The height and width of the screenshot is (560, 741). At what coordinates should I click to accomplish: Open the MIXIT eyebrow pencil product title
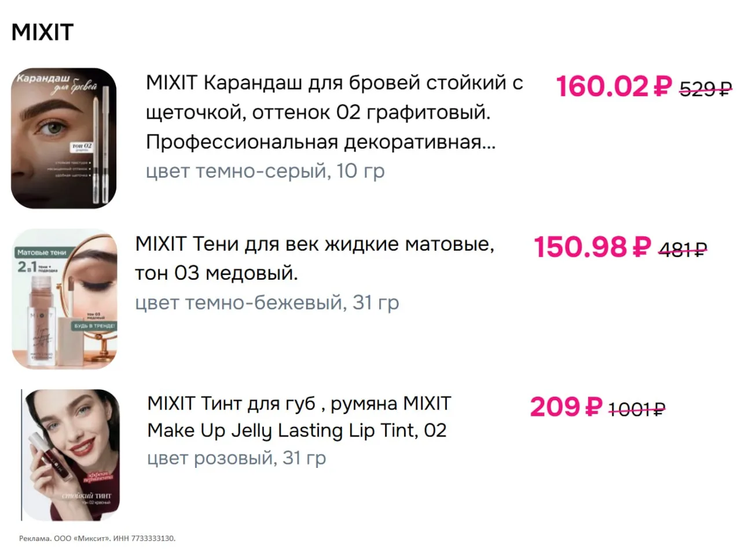coord(334,112)
